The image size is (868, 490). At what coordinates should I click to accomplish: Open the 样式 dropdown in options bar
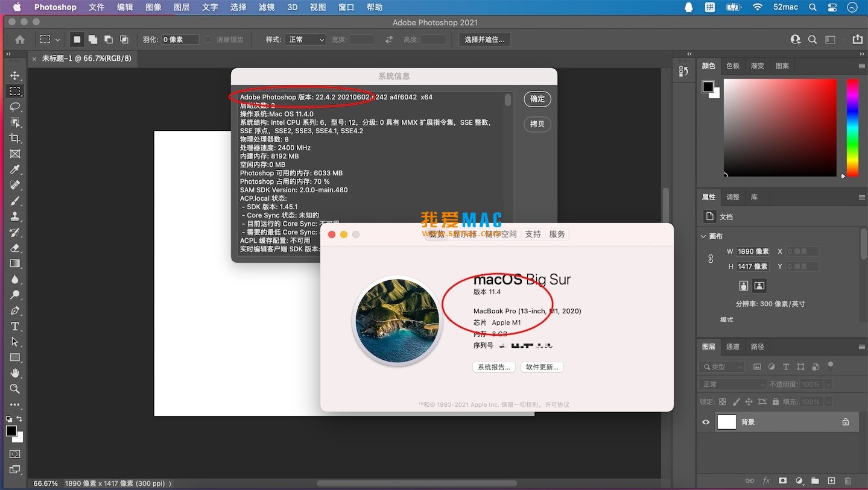(305, 40)
